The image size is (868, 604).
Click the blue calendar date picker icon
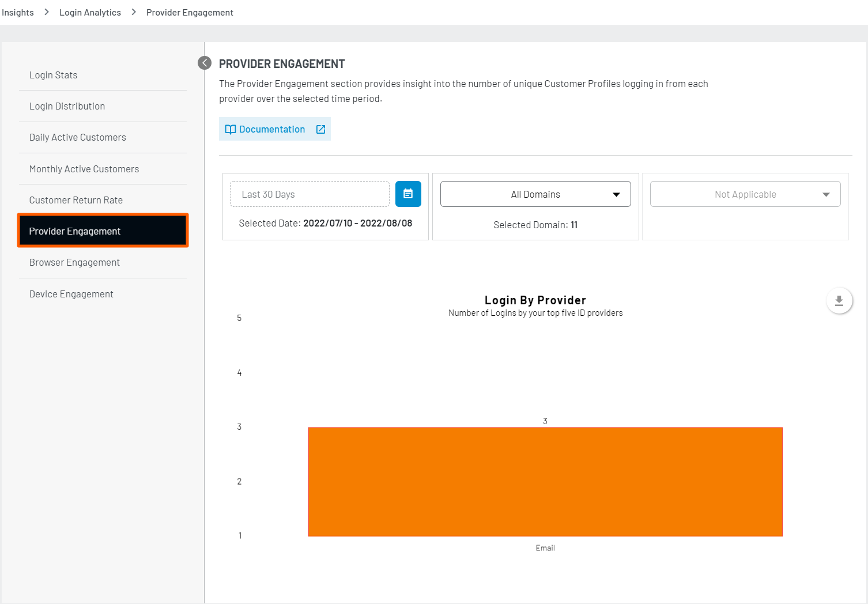[x=408, y=194]
